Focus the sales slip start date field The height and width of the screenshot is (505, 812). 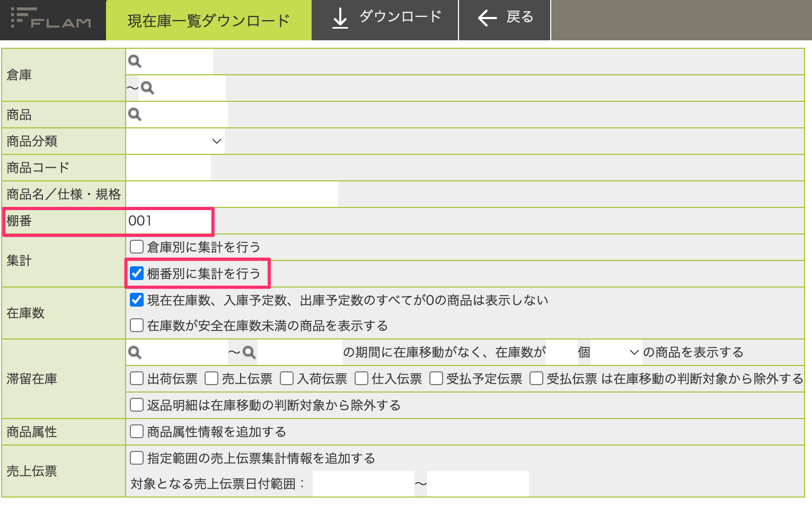pos(364,484)
